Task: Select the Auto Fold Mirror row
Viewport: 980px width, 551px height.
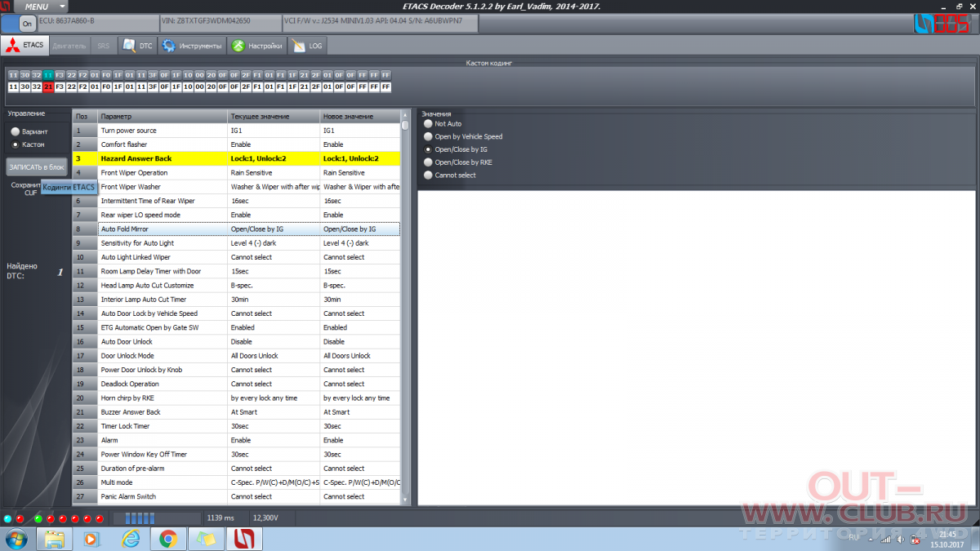Action: tap(237, 229)
